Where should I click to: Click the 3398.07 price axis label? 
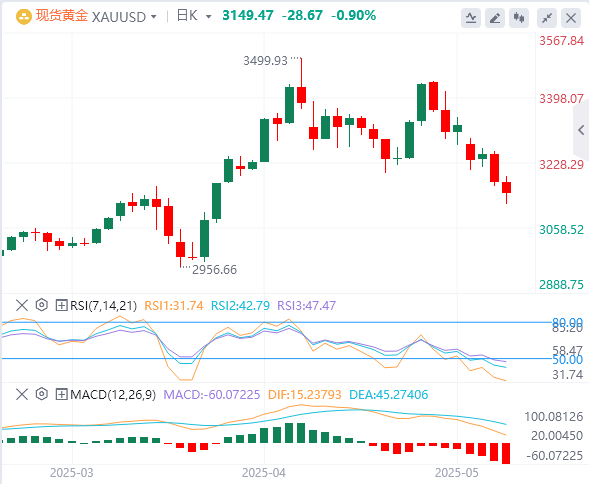pos(562,99)
